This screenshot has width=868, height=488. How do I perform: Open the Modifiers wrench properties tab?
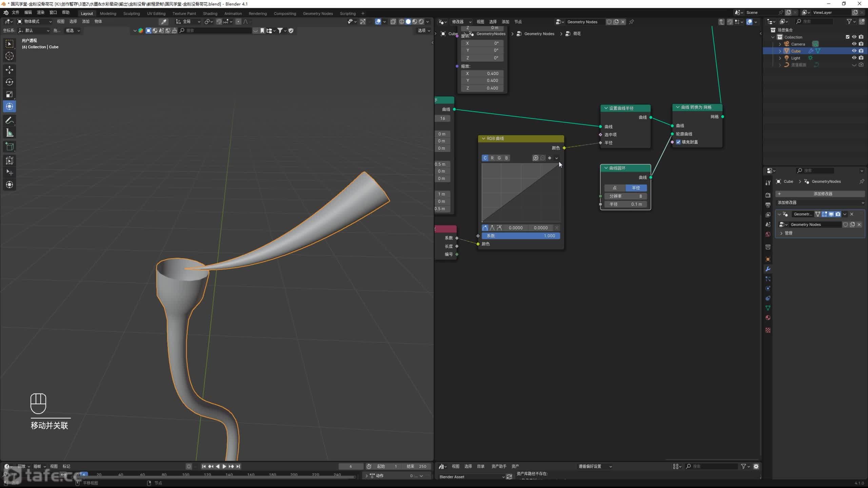tap(768, 269)
